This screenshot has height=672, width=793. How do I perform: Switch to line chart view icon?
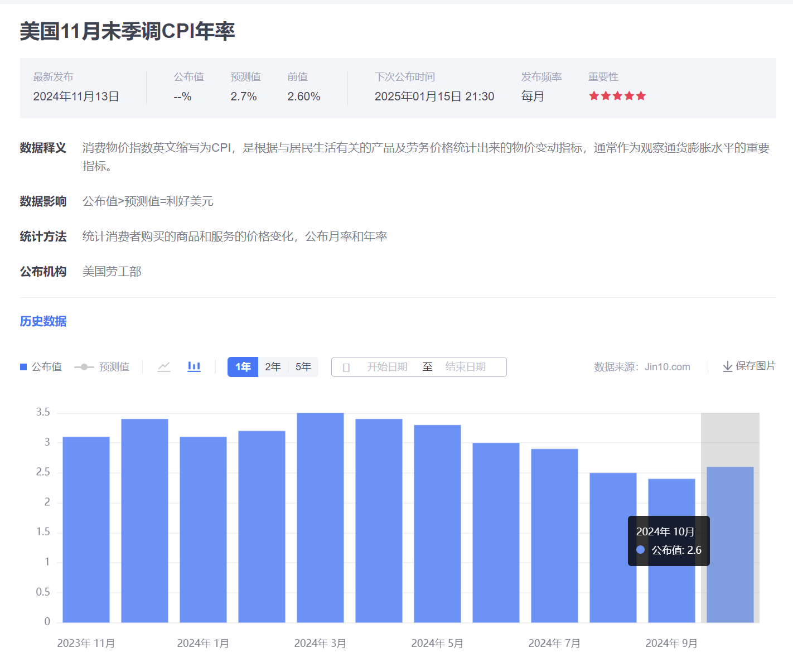(164, 367)
